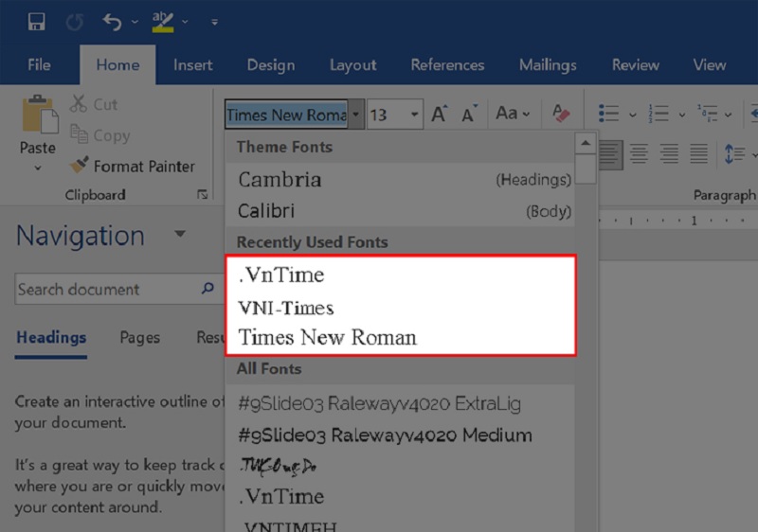Open the View tab
The image size is (758, 532).
pyautogui.click(x=709, y=64)
